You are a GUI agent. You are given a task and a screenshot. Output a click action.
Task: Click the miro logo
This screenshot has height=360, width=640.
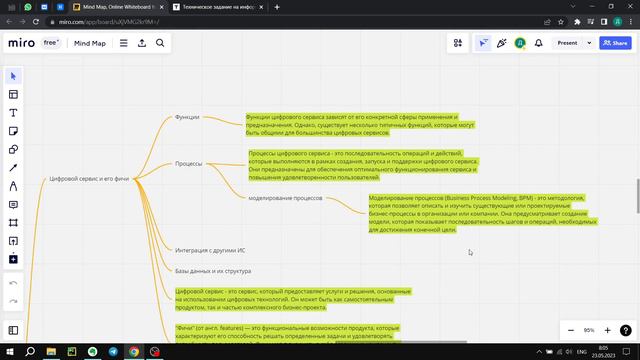pos(22,43)
